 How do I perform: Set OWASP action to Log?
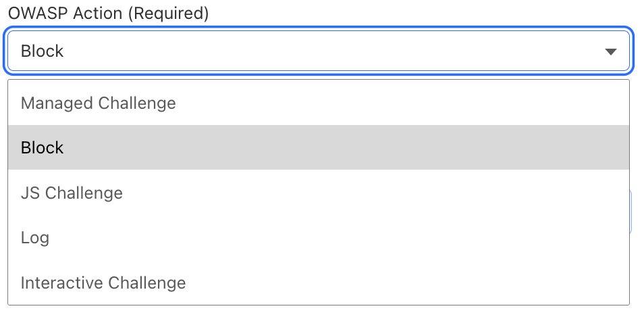coord(35,238)
